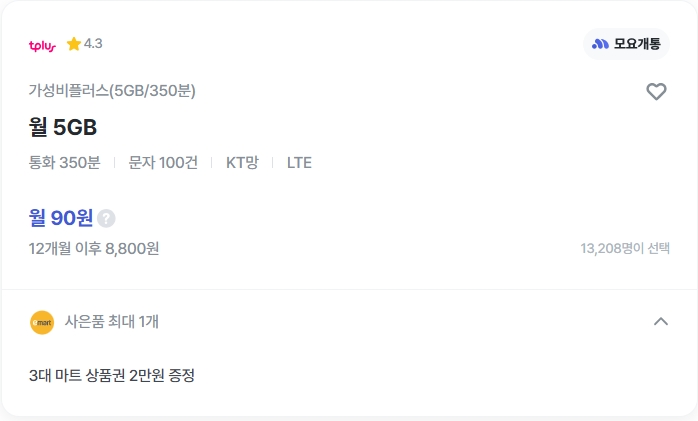Select the 월 5GB plan title

[x=63, y=127]
